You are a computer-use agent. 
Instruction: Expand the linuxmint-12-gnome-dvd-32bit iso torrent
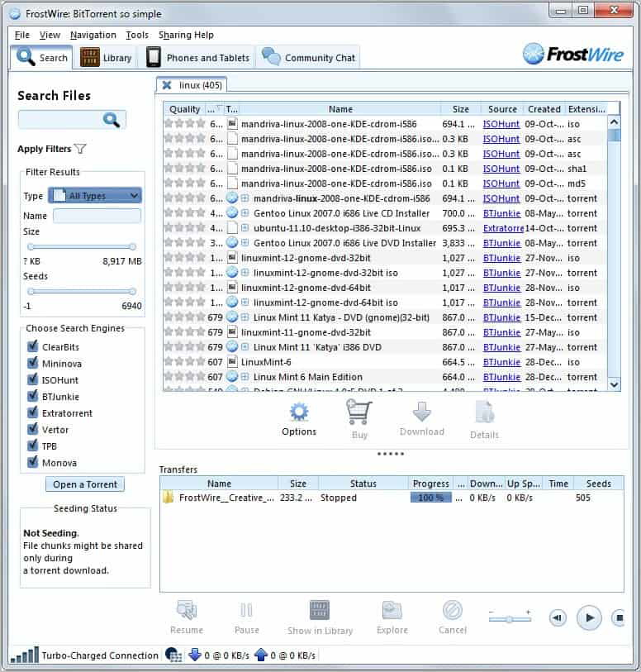click(245, 273)
